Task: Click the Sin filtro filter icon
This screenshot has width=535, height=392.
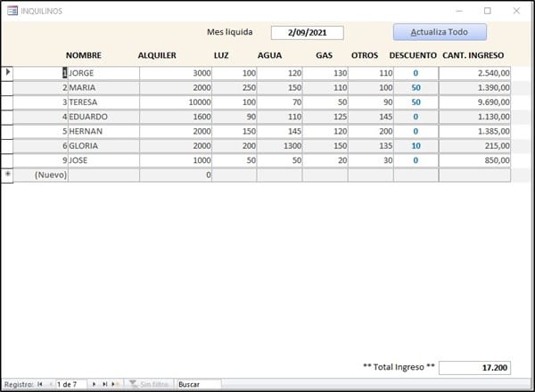Action: point(134,384)
